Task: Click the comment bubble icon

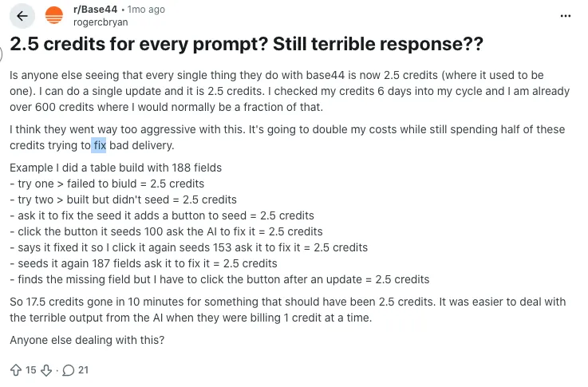Action: (x=68, y=370)
